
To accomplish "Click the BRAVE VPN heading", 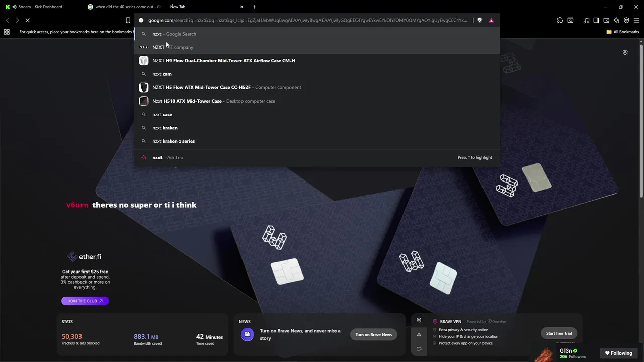I will (450, 321).
